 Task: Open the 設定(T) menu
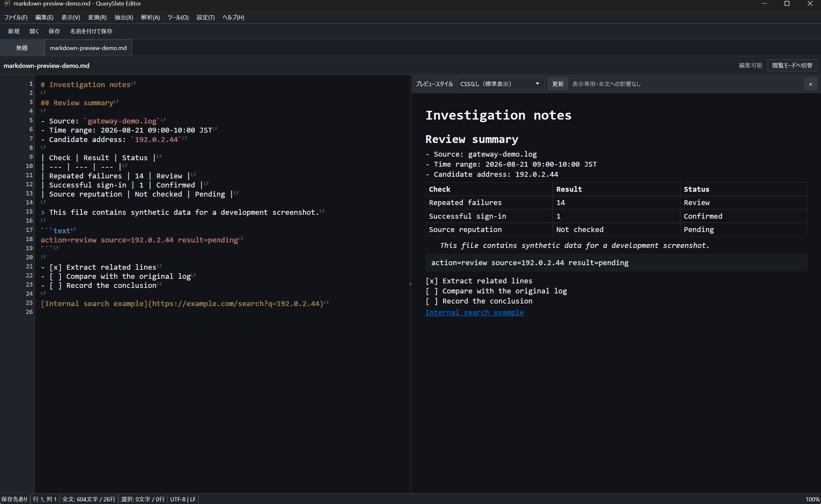pyautogui.click(x=206, y=17)
